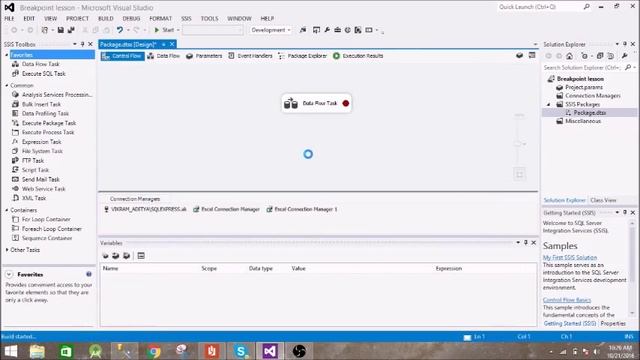Select For Loop Container in toolbox
Image resolution: width=640 pixels, height=360 pixels.
click(41, 220)
